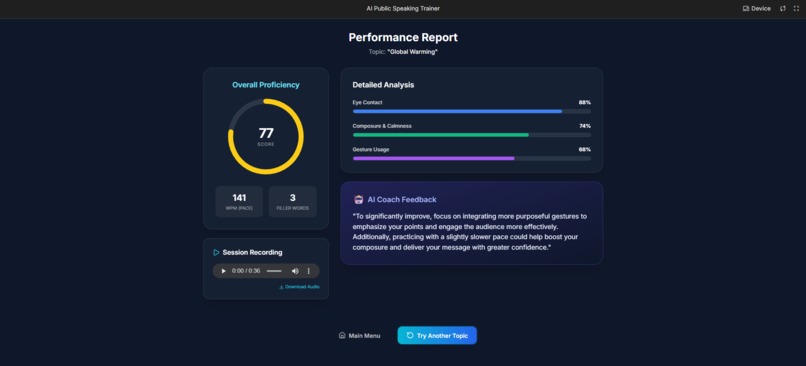Click the 74% composure value

(x=584, y=126)
